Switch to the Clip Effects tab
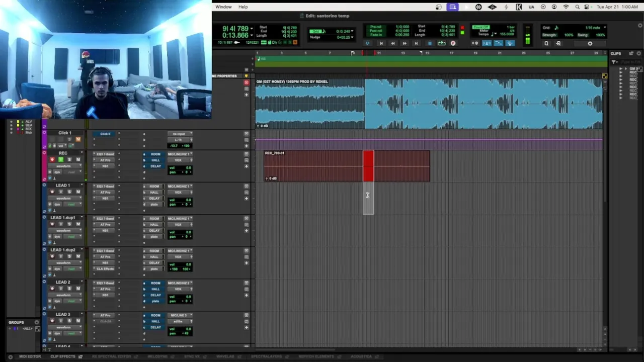The image size is (644, 362). pos(63,356)
